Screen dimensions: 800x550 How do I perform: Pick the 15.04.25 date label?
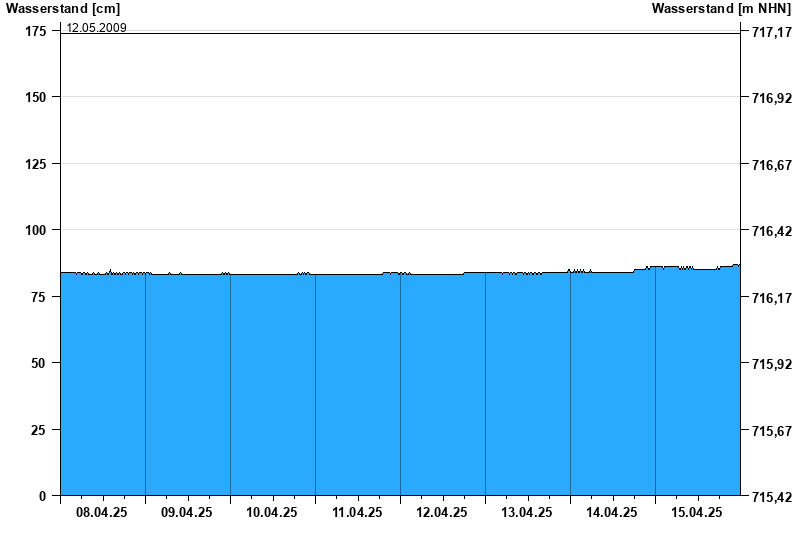697,513
